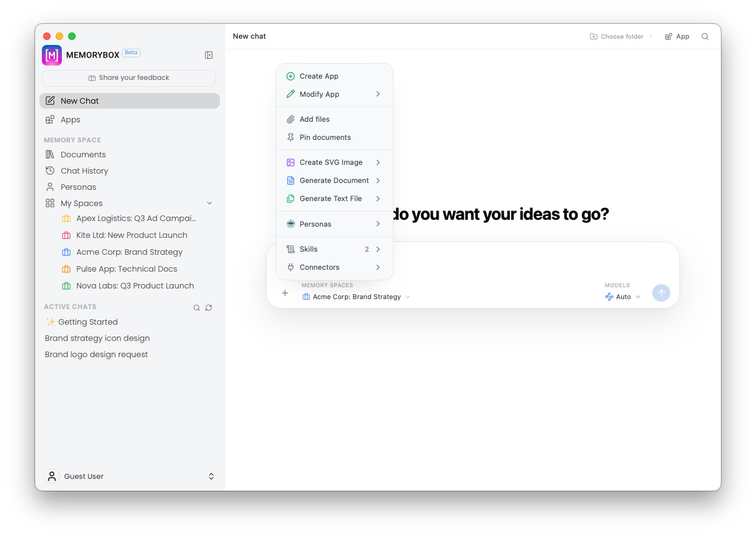Click the Personas person icon in sidebar
The height and width of the screenshot is (537, 756).
pyautogui.click(x=50, y=187)
